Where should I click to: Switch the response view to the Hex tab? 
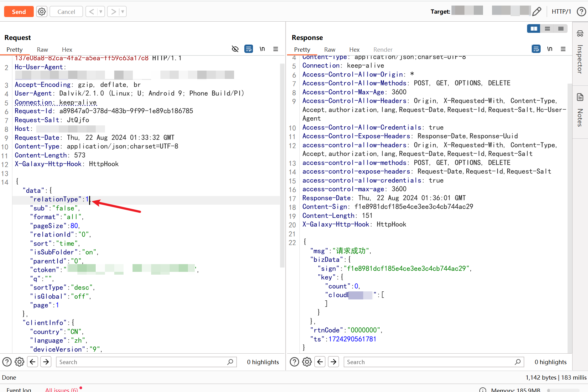(x=354, y=50)
